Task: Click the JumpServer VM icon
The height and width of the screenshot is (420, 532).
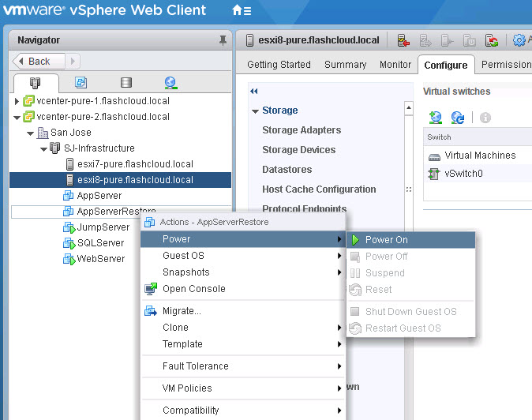Action: click(x=69, y=227)
